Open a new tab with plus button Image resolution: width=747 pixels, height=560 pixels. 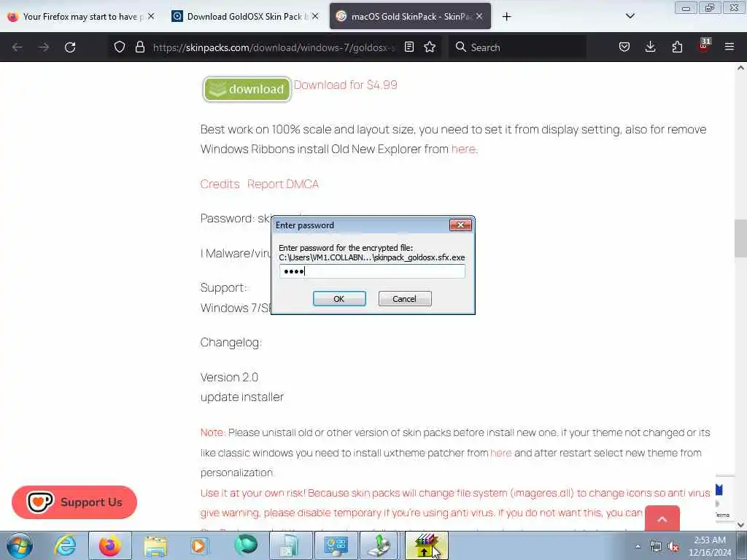pos(506,17)
